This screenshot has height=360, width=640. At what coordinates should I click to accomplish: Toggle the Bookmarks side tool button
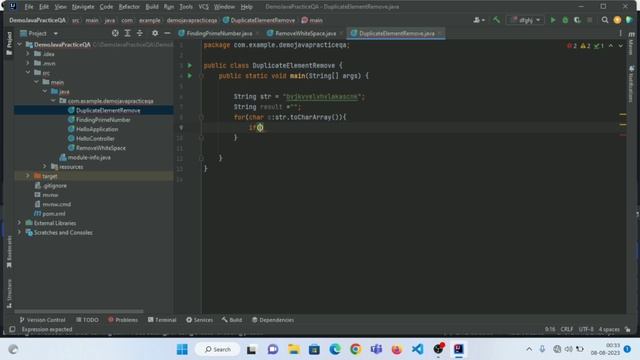click(x=9, y=252)
